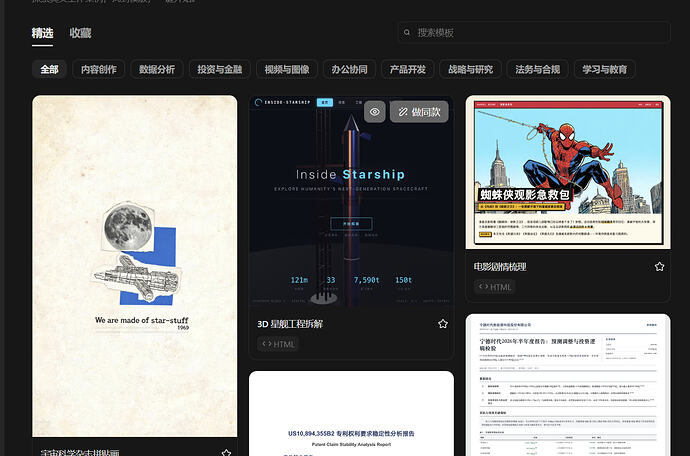Filter templates by 数据分析

(157, 70)
